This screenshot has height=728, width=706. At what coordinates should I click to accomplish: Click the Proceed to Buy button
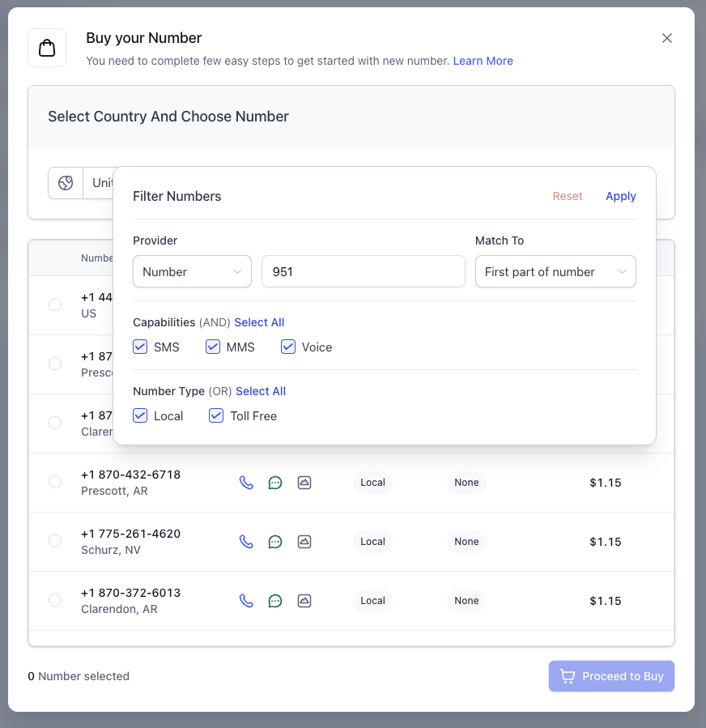(611, 675)
